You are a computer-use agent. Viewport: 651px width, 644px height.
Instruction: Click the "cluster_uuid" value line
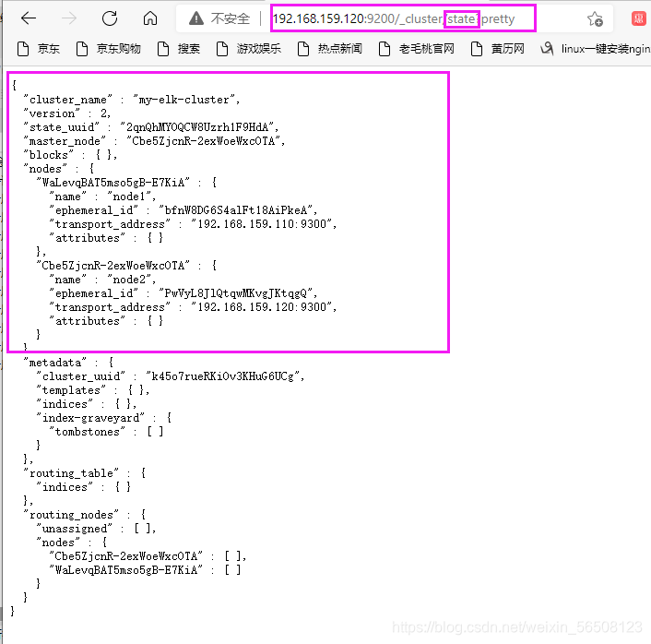pyautogui.click(x=171, y=376)
